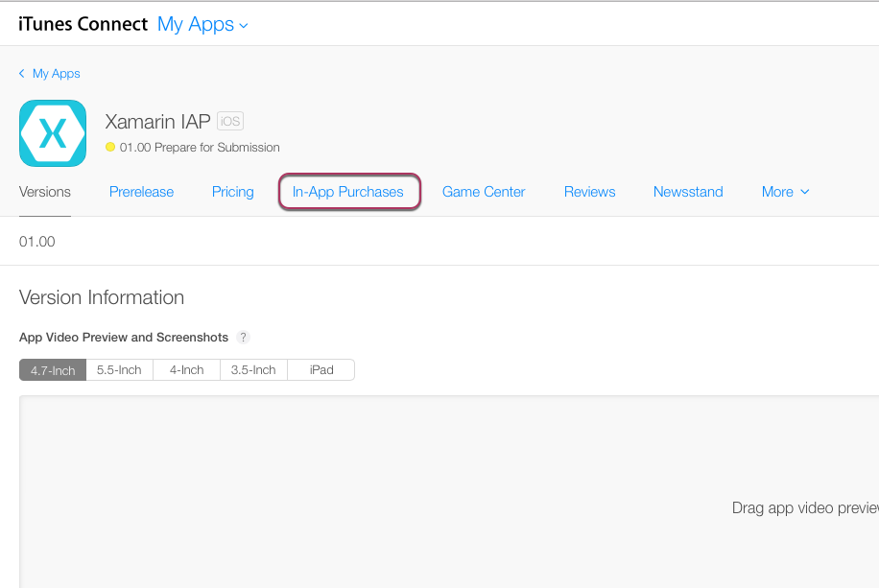View the Reviews tab
The image size is (879, 588).
(590, 192)
